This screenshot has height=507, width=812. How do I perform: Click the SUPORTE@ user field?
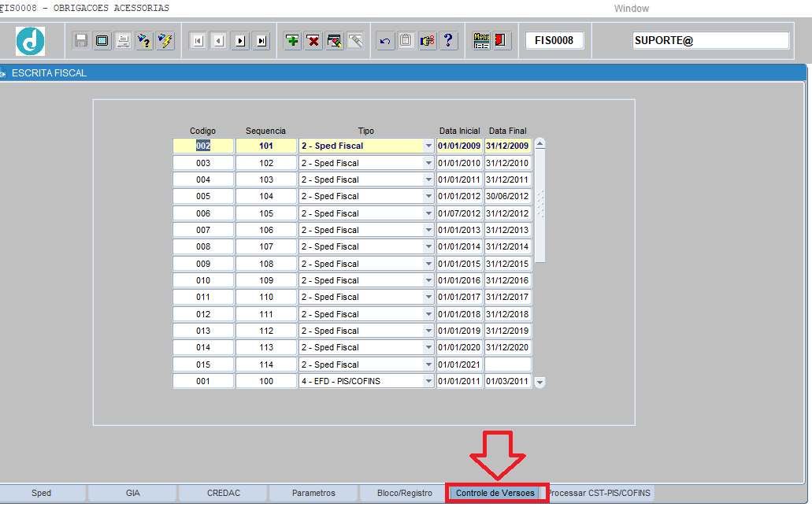[710, 40]
